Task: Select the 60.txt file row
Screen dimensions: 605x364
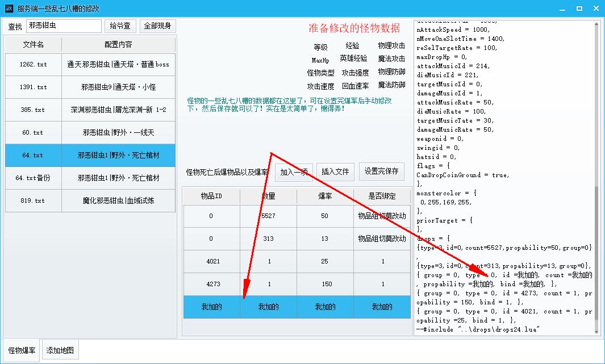Action: tap(34, 133)
